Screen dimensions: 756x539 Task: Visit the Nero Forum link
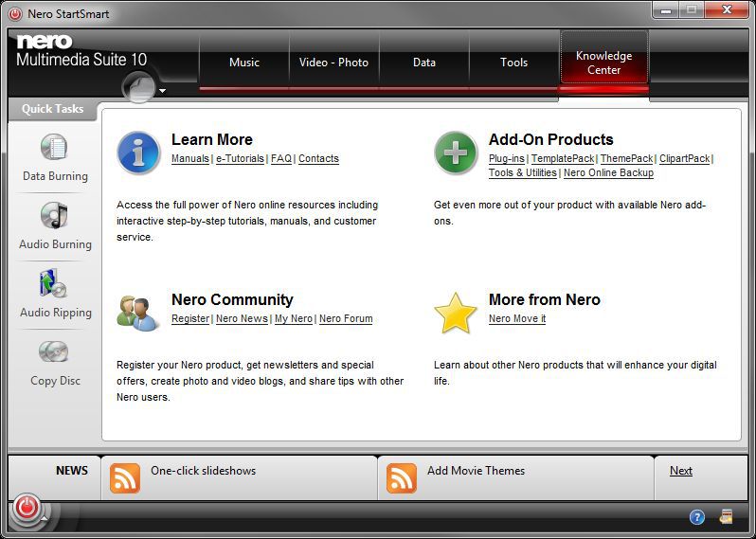click(x=346, y=318)
